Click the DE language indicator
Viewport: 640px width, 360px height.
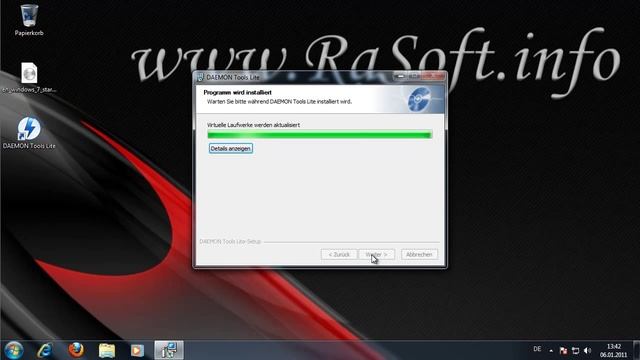(x=537, y=349)
